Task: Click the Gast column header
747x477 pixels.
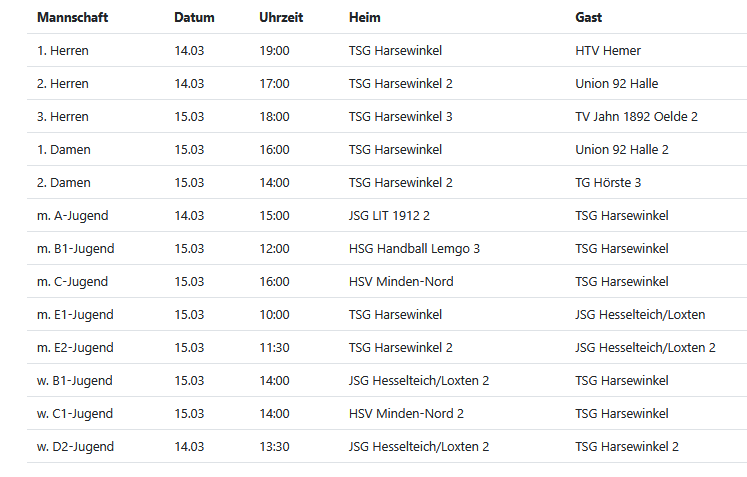Action: coord(589,18)
